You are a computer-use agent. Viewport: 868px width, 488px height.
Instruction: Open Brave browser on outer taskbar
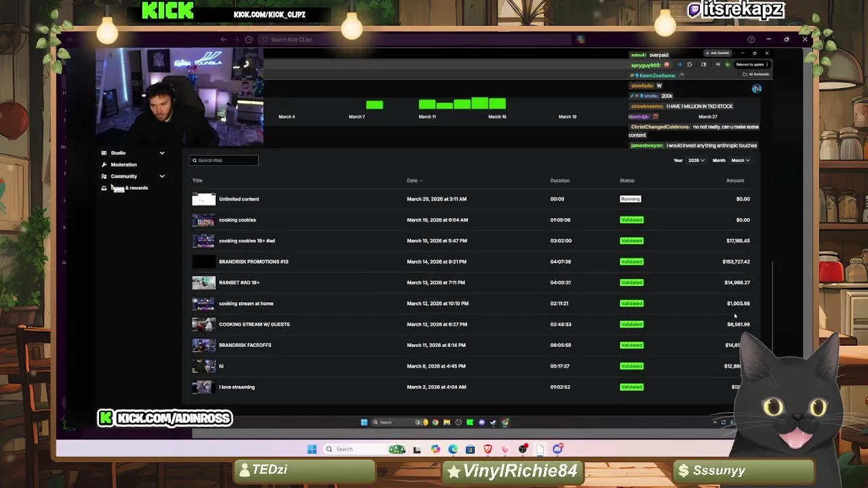click(x=488, y=449)
